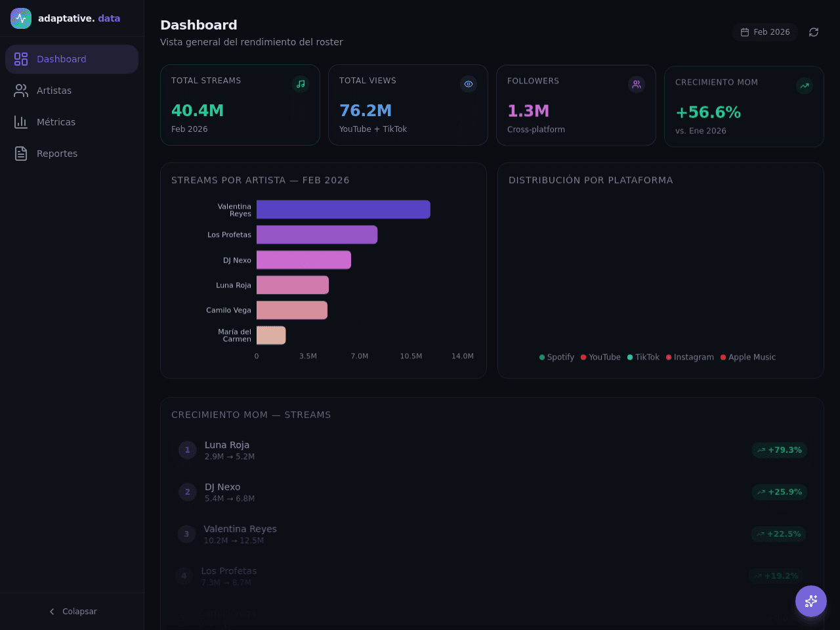This screenshot has width=840, height=630.
Task: Click the Colapsar chevron arrow
Action: [x=52, y=612]
